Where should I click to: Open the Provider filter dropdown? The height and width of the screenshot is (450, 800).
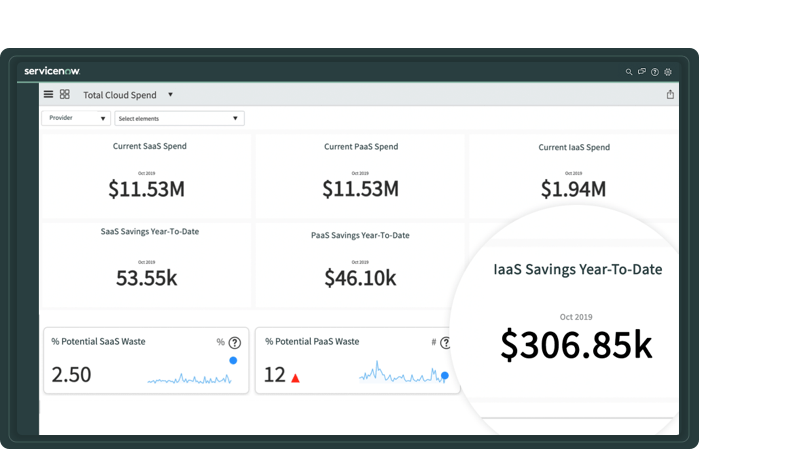76,118
